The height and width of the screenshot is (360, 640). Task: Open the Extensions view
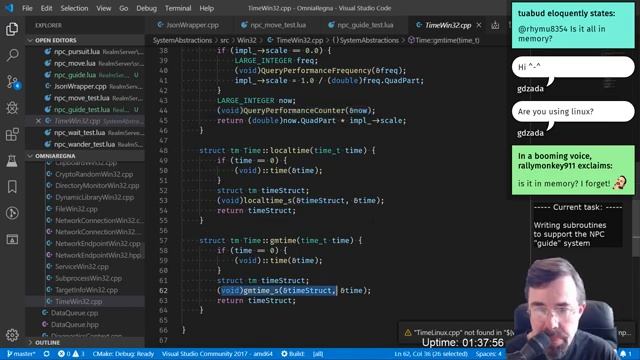pyautogui.click(x=12, y=134)
